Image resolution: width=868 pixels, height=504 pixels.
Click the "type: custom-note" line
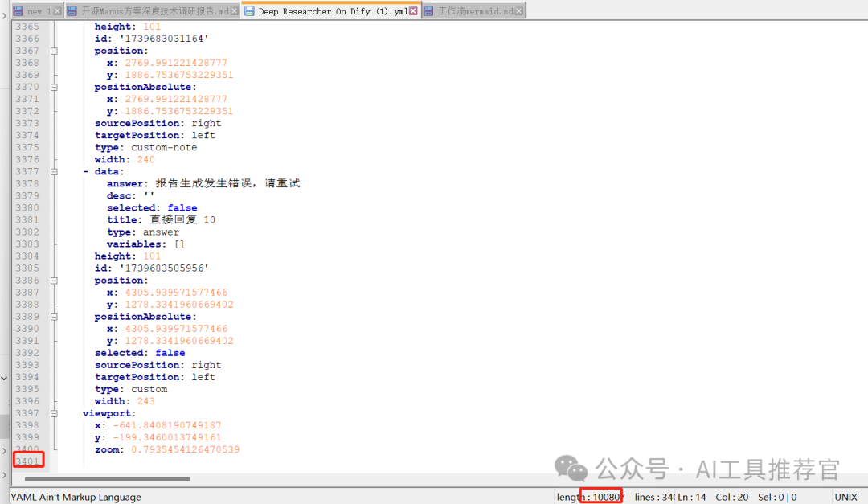coord(145,147)
